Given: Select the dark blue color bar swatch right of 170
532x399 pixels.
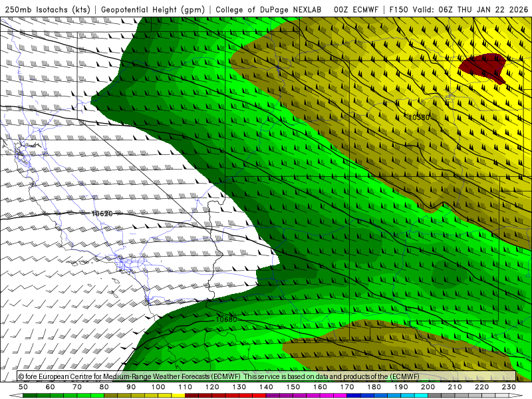Looking at the screenshot, I should [354, 396].
